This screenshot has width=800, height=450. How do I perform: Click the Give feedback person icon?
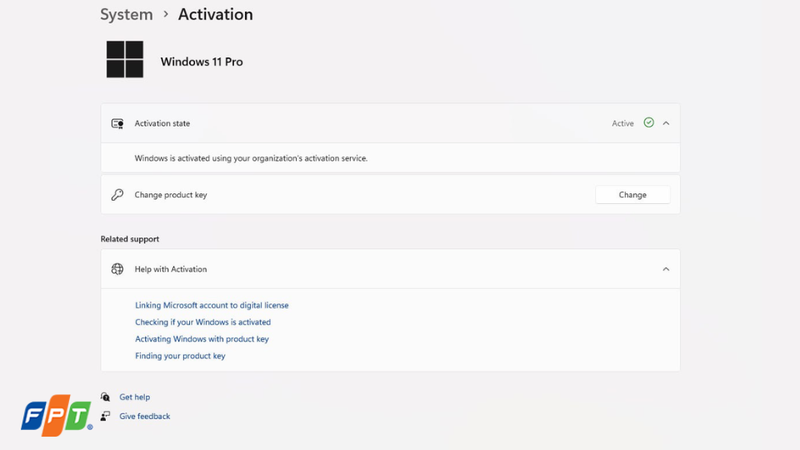click(x=105, y=416)
